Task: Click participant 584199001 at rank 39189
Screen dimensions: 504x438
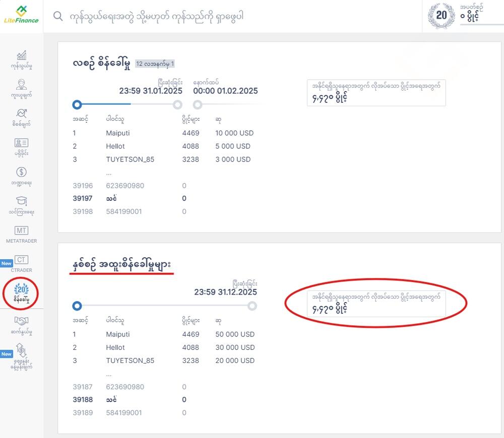Action: 124,413
